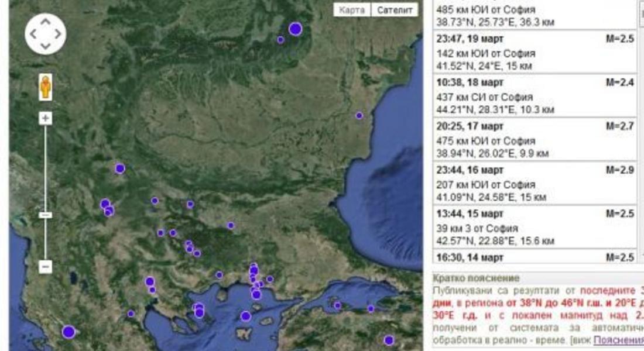Screen dimensions: 644x351
Task: Click the zoom slider handle
Action: (x=45, y=215)
